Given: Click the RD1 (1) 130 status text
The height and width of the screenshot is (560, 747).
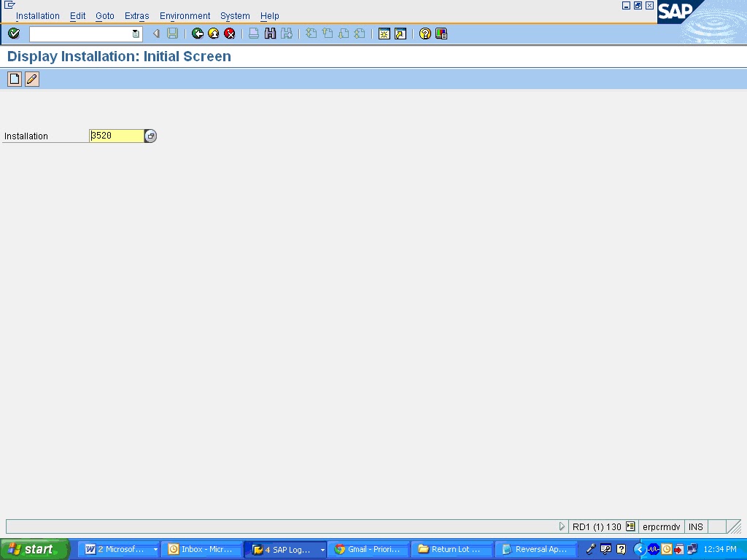Looking at the screenshot, I should tap(597, 526).
